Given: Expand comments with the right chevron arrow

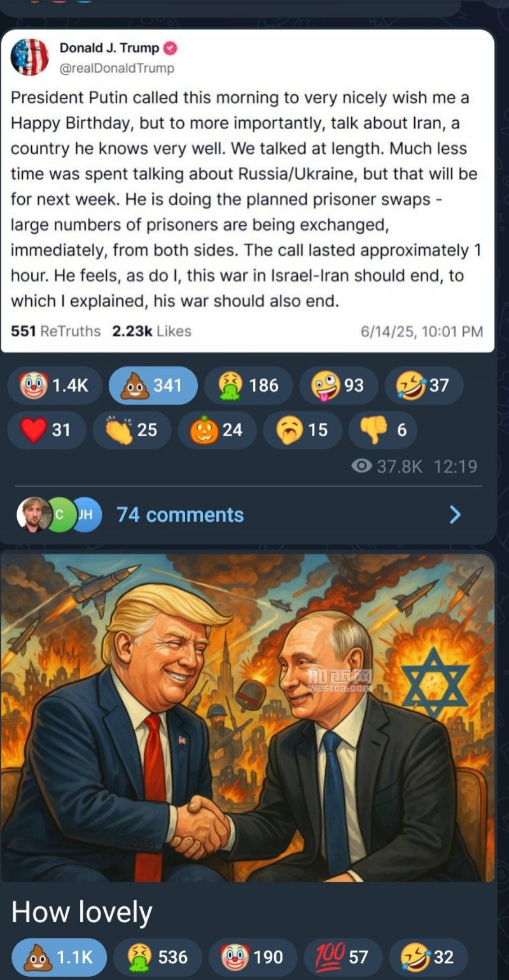Looking at the screenshot, I should [x=455, y=514].
